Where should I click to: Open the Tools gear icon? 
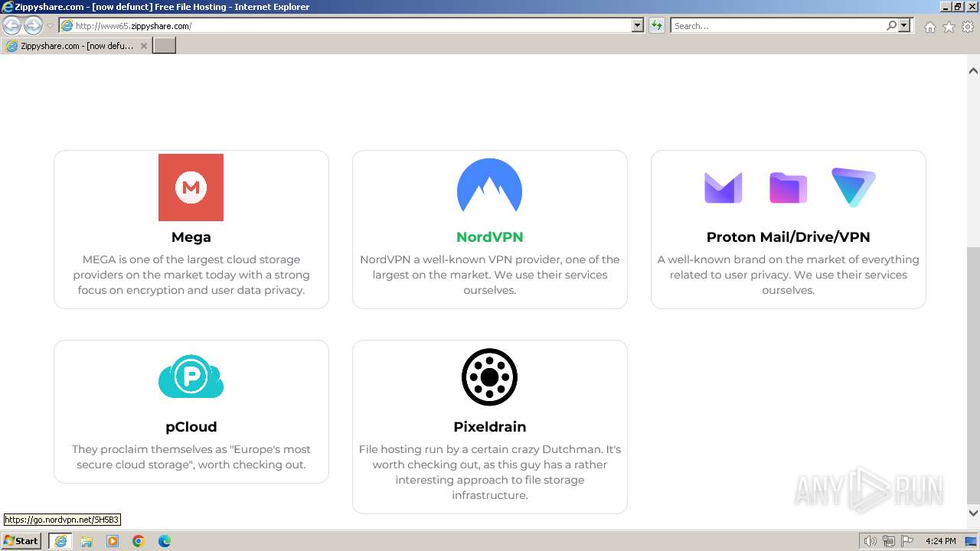(x=968, y=27)
